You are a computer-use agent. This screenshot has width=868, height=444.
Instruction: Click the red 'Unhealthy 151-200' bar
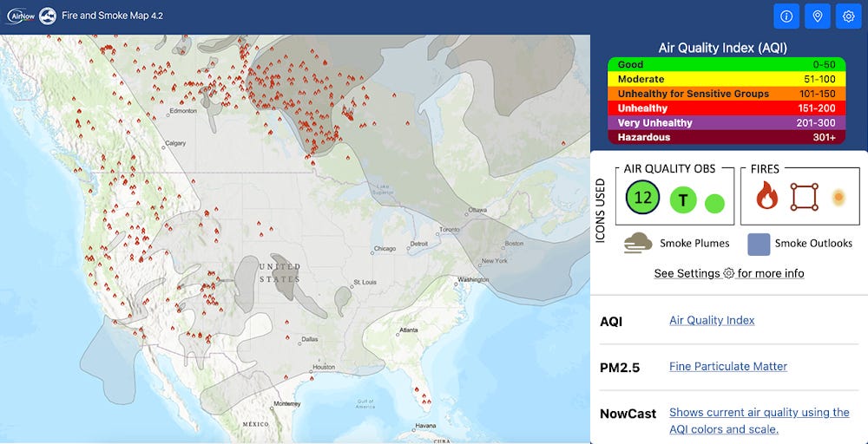pyautogui.click(x=727, y=108)
